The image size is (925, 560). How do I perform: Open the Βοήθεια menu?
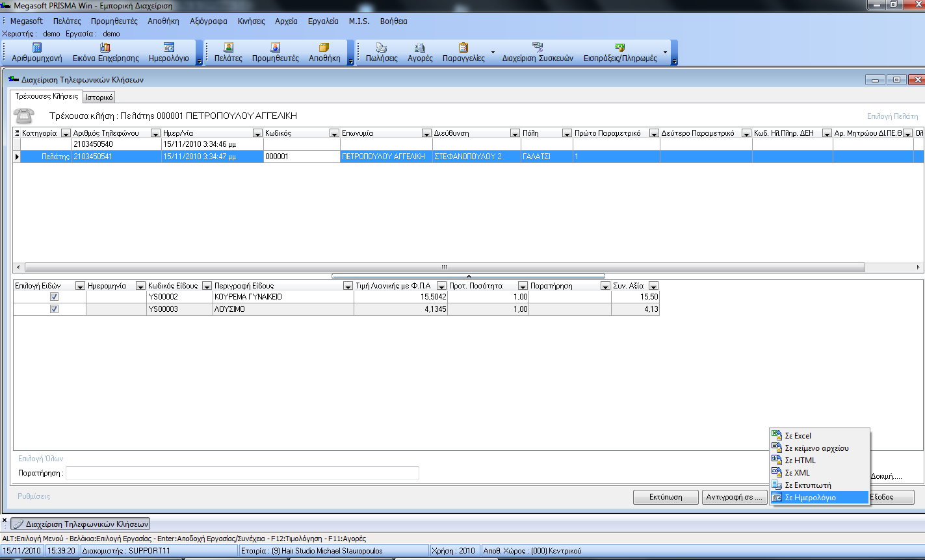point(394,21)
